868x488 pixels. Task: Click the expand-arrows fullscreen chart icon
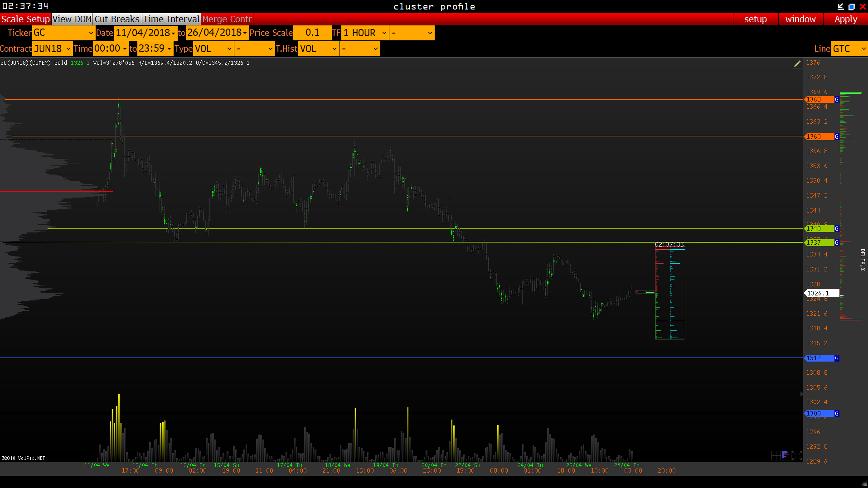tap(797, 455)
